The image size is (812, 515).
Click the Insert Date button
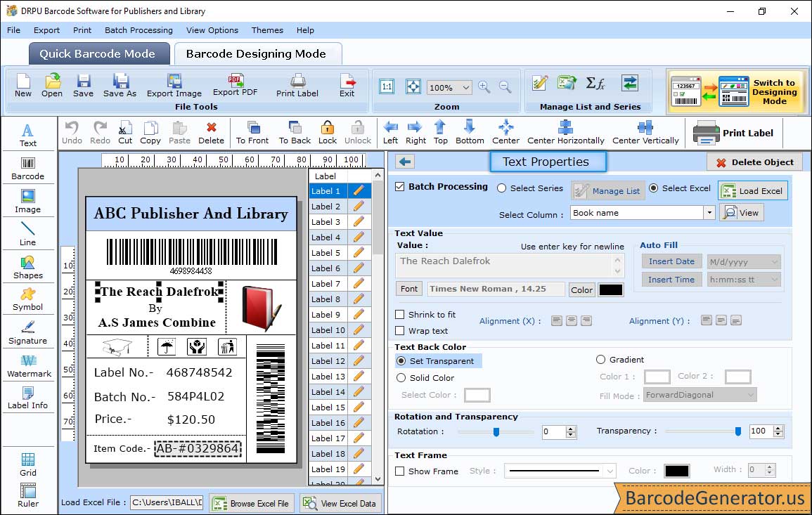[x=671, y=261]
